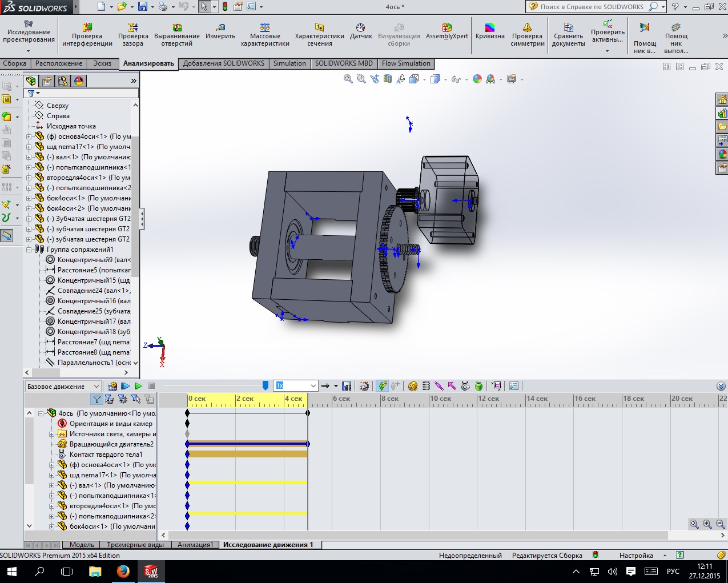Image resolution: width=728 pixels, height=583 pixels.
Task: Open Section Properties (Характеристики сечения)
Action: coord(320,35)
